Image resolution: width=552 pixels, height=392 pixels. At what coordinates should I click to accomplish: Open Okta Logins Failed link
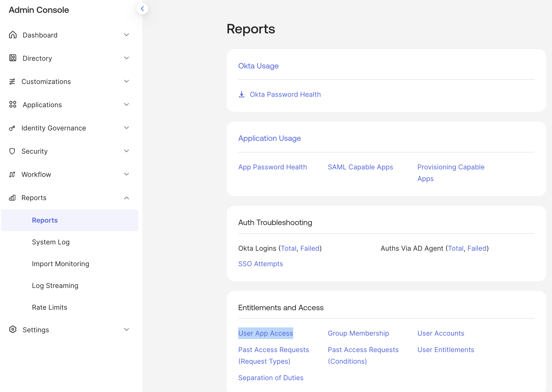(310, 248)
